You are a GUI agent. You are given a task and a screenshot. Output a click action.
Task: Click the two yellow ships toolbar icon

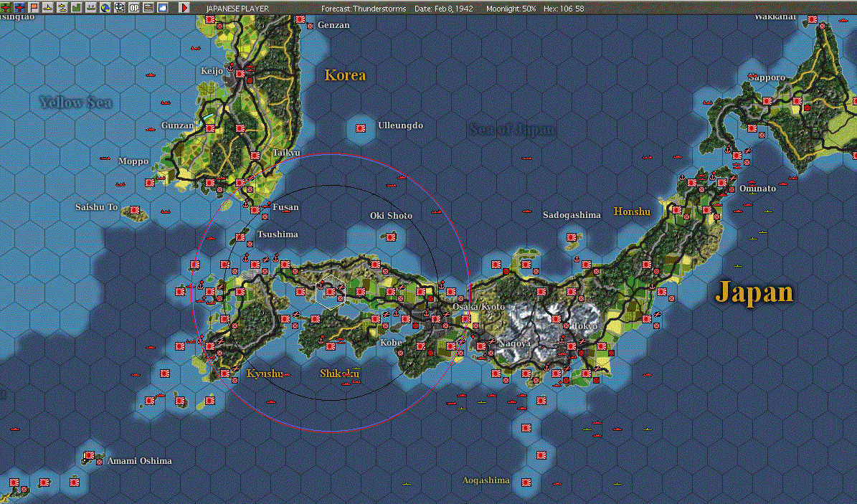tap(62, 8)
